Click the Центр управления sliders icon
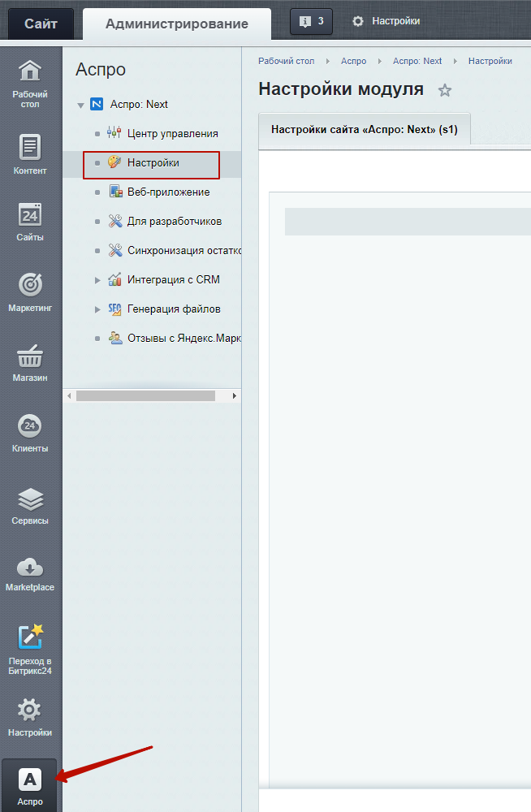 pyautogui.click(x=114, y=132)
